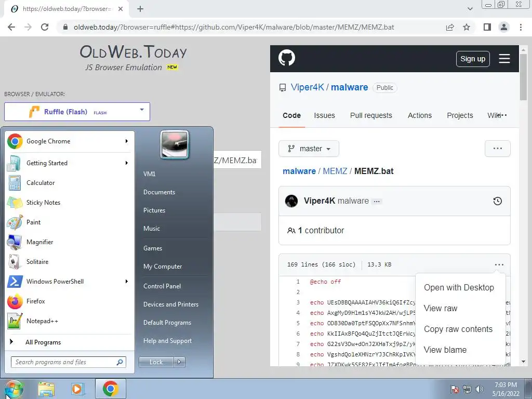Click search tabs chevron in Chrome

(x=470, y=9)
